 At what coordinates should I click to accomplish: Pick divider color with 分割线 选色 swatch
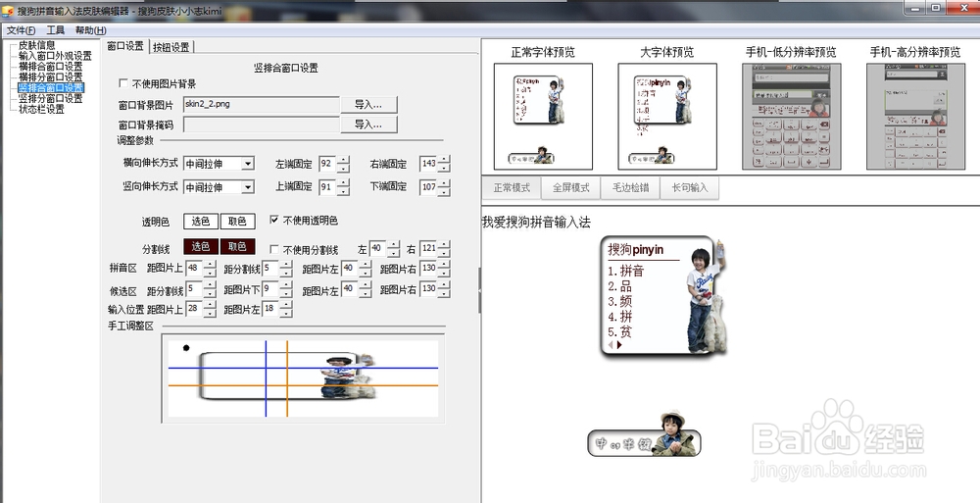tap(201, 246)
